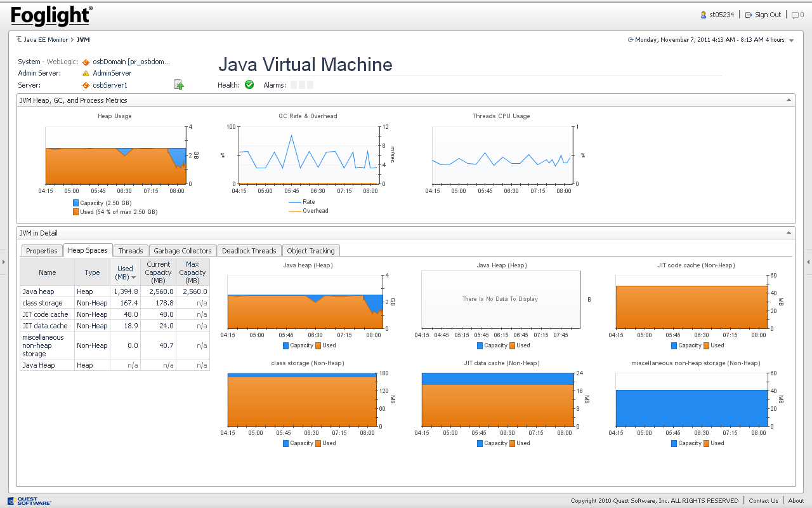Click the osbServer1 orange status icon
812x508 pixels.
[86, 85]
